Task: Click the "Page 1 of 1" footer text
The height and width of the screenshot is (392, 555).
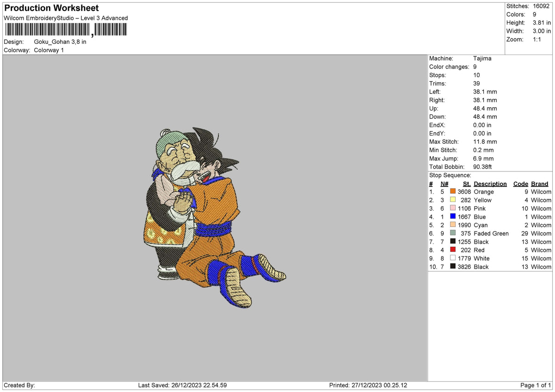Action: [x=536, y=385]
